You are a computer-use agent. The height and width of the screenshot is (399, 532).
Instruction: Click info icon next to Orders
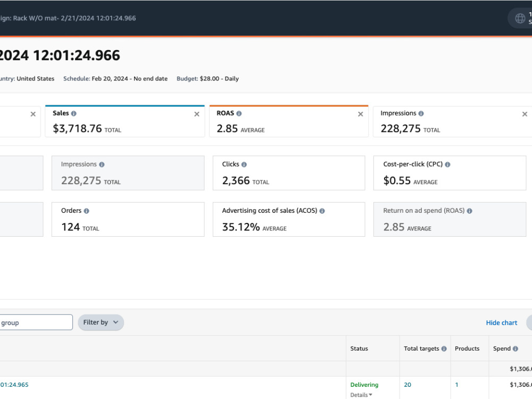click(x=87, y=211)
